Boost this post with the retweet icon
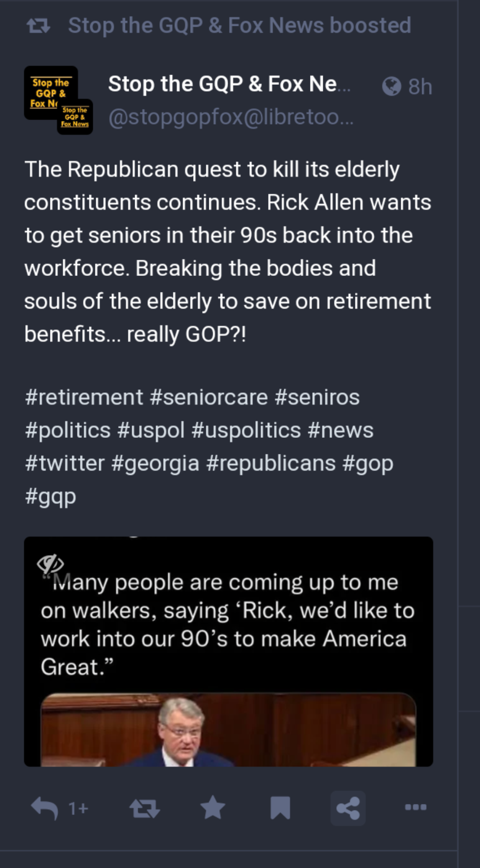The width and height of the screenshot is (480, 868). [145, 808]
